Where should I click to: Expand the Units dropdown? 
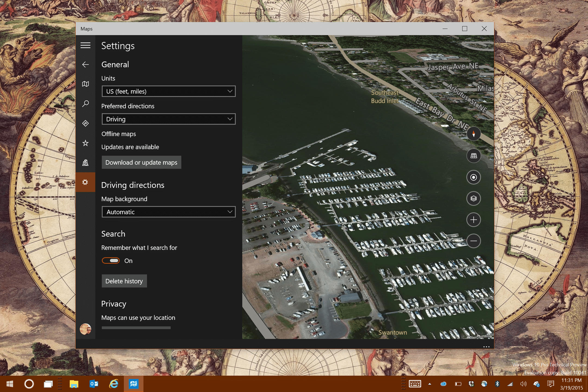click(169, 91)
